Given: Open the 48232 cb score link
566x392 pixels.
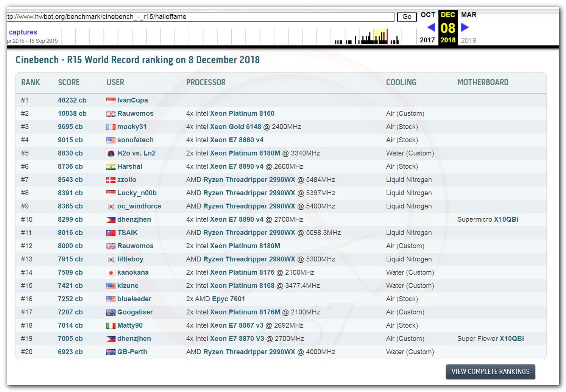Looking at the screenshot, I should (72, 100).
